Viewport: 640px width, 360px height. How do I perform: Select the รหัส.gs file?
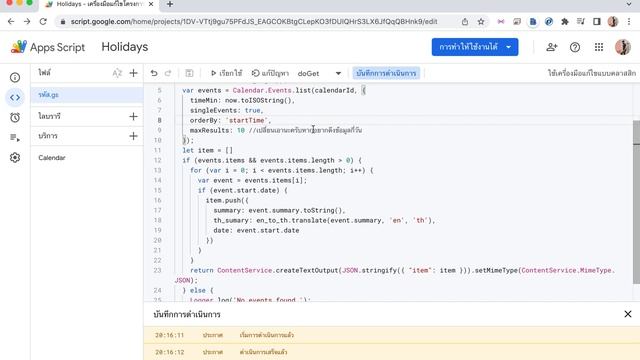[87, 95]
